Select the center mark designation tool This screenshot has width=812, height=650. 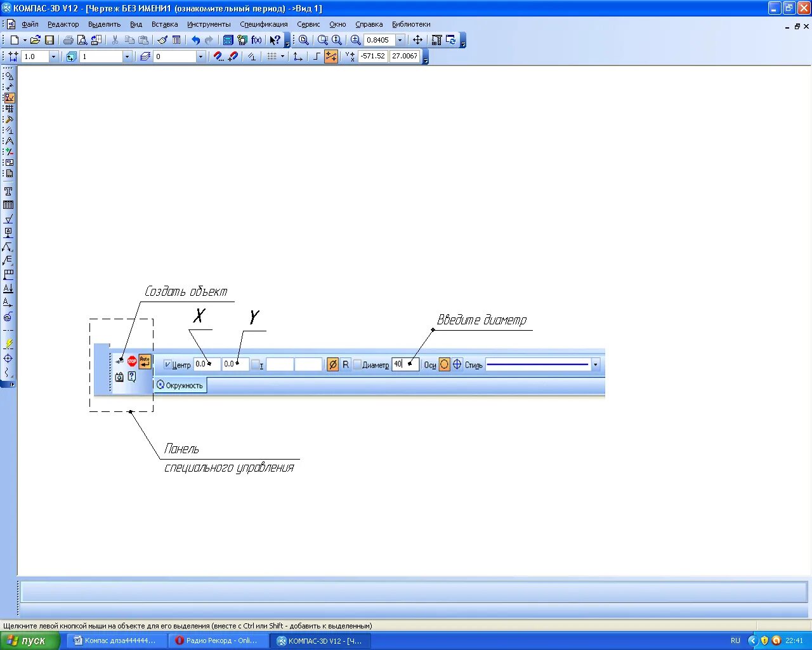pyautogui.click(x=8, y=359)
